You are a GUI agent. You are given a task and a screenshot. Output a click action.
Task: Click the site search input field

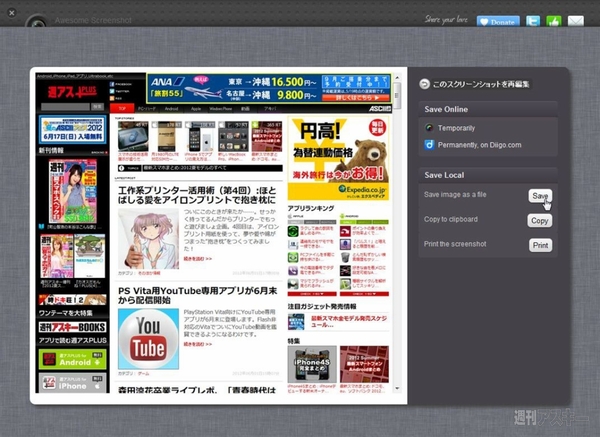(x=65, y=107)
